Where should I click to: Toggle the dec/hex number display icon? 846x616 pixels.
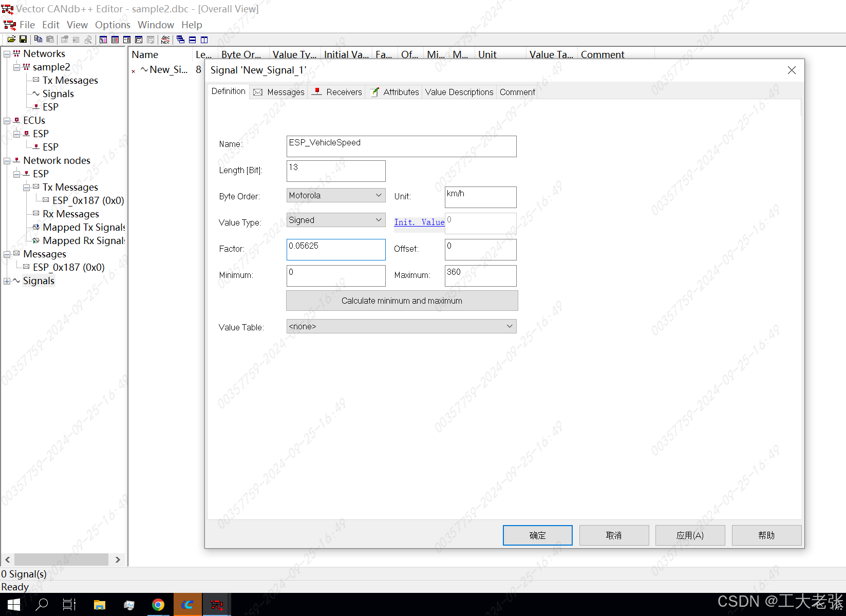coord(165,40)
